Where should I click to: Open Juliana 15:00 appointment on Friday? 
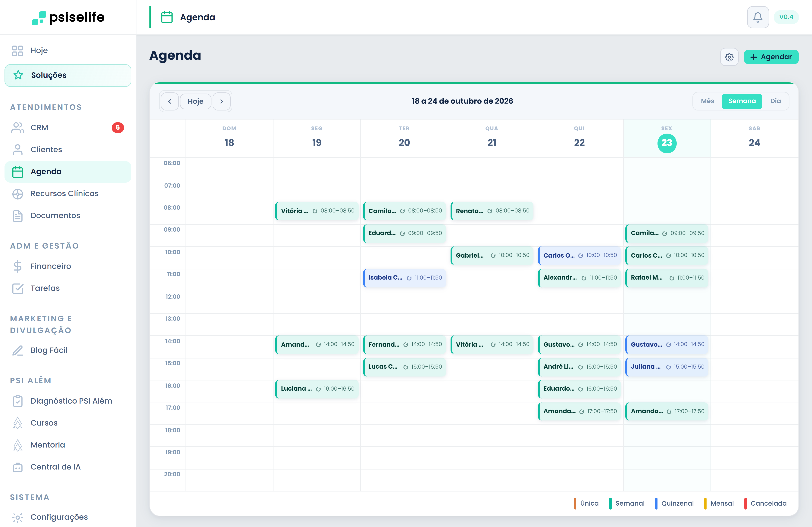667,367
